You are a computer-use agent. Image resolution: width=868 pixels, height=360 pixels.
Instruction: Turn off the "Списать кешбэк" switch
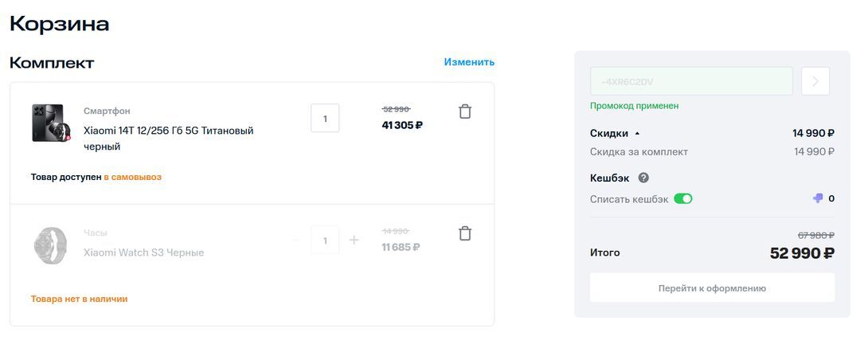coord(683,199)
